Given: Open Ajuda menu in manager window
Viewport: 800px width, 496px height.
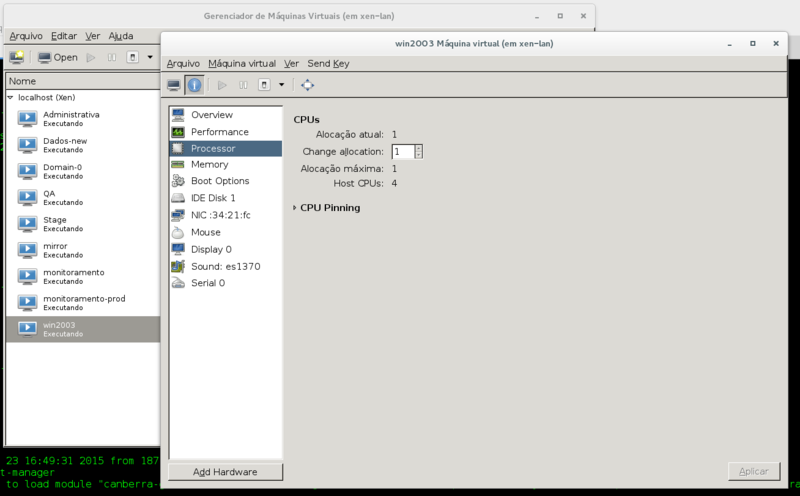Looking at the screenshot, I should tap(121, 36).
